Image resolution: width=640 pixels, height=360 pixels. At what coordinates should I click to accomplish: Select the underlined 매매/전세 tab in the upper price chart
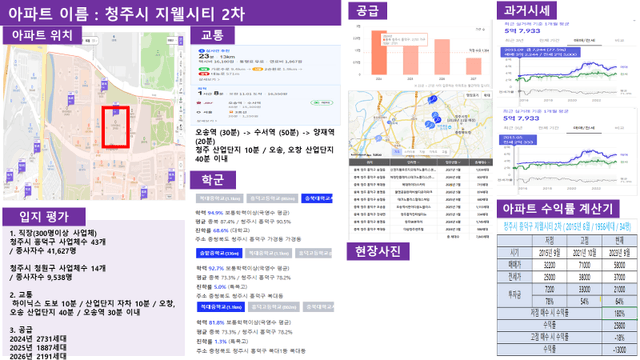pyautogui.click(x=584, y=41)
